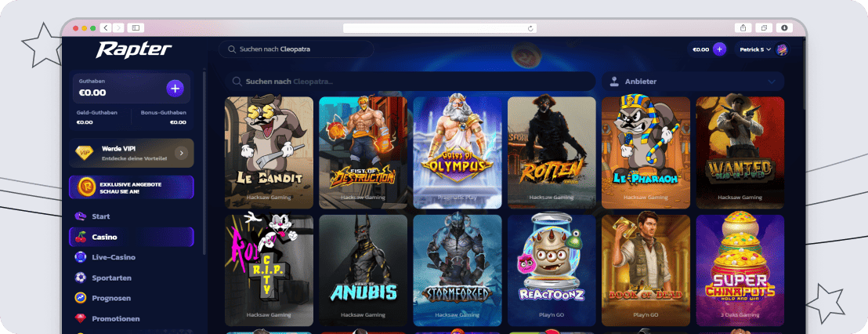Click Exklusive Angebote banner
The width and height of the screenshot is (868, 334).
[x=131, y=187]
